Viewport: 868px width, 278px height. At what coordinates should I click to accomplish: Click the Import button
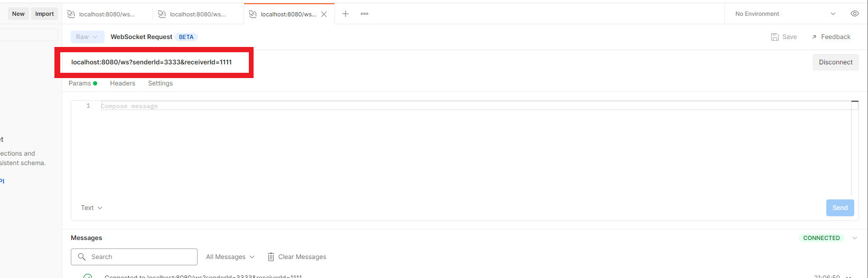(44, 14)
